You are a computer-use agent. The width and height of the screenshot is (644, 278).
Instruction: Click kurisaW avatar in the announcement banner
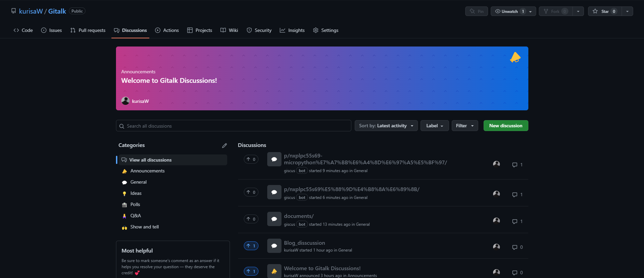click(x=125, y=101)
